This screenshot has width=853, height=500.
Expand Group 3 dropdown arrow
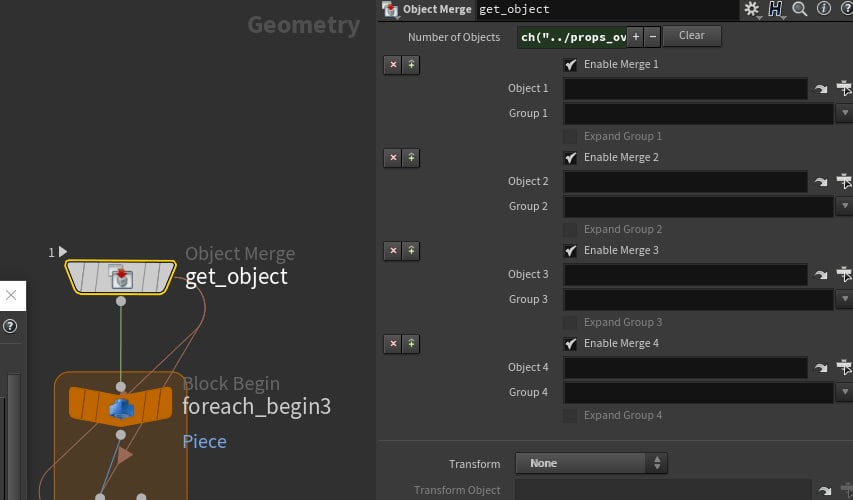click(x=845, y=299)
